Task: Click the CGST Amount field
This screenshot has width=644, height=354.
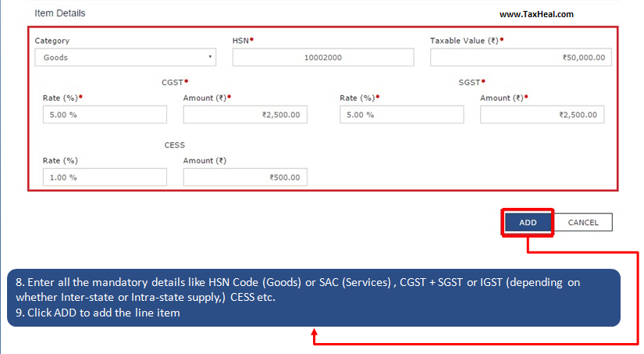Action: point(245,115)
